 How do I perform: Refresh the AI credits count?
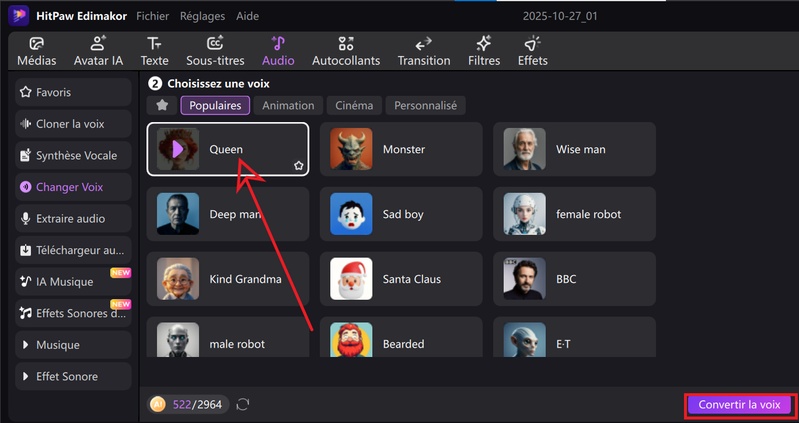click(243, 405)
